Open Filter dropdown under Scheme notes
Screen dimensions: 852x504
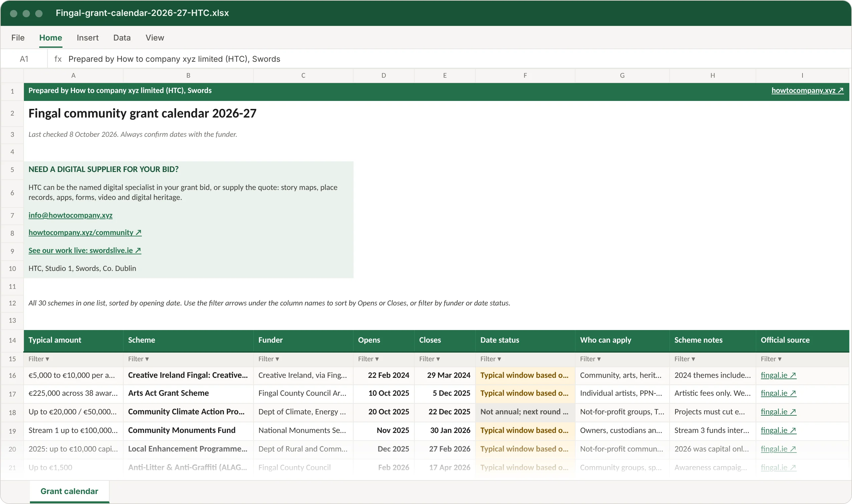(685, 359)
